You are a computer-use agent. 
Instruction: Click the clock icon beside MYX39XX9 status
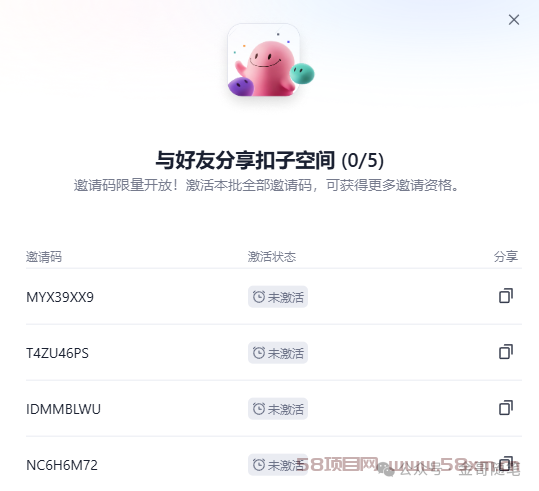(x=259, y=297)
